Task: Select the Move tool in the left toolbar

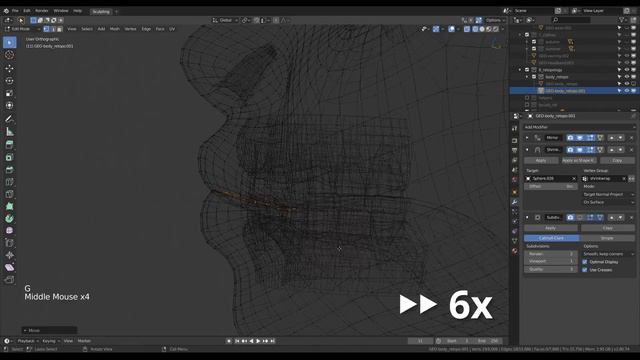Action: 9,68
